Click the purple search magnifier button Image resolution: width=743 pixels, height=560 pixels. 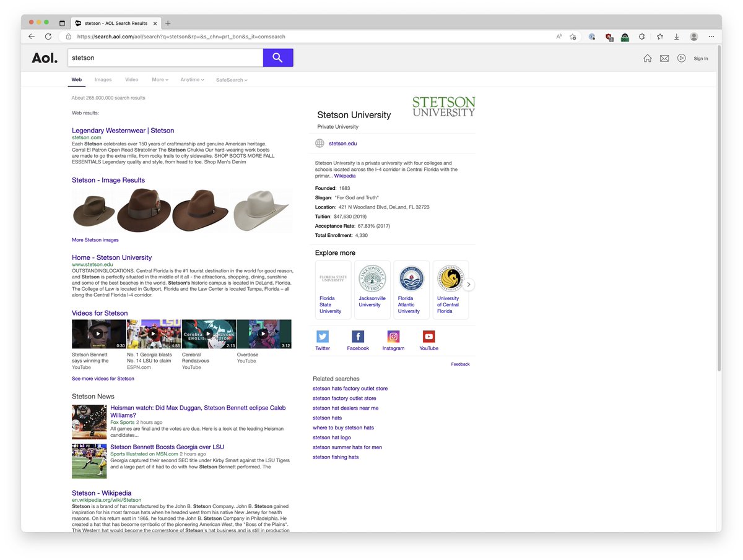tap(278, 58)
